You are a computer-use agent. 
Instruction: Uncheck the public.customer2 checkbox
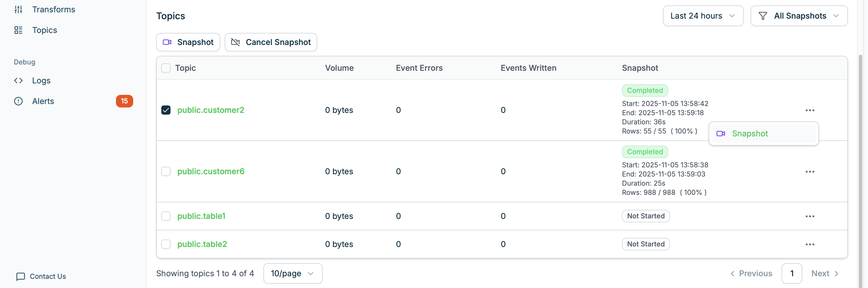(166, 110)
